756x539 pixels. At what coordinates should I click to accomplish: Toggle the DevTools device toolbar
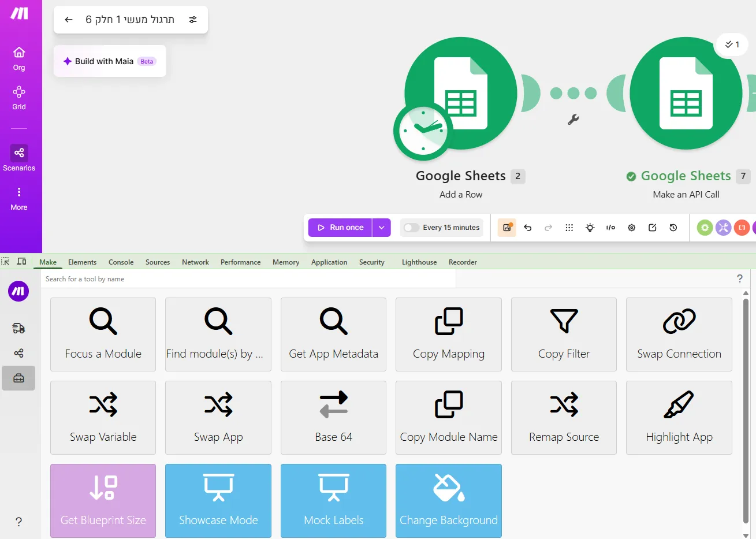[x=21, y=262]
